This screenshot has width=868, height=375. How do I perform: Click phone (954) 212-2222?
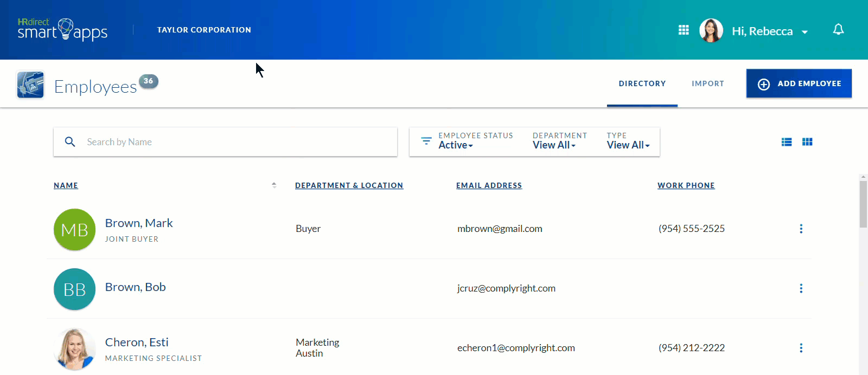click(692, 348)
